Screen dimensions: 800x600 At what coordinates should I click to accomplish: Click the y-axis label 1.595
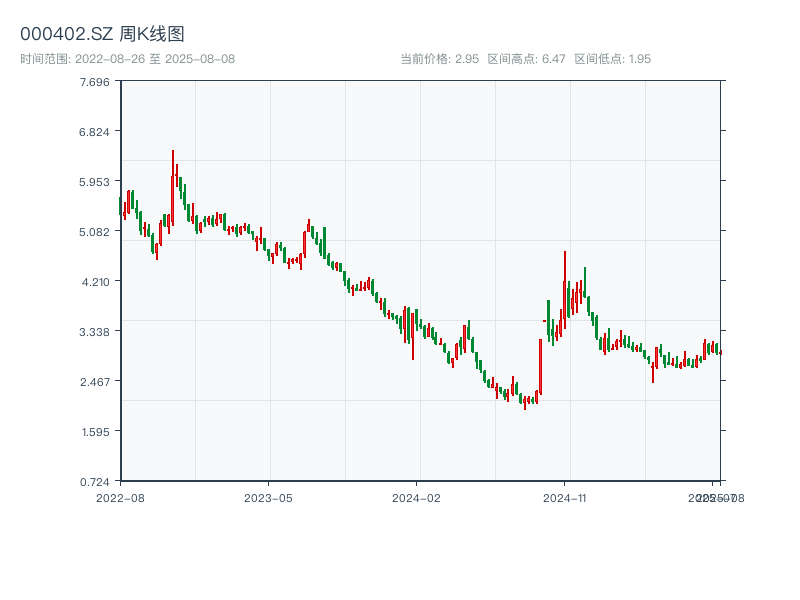tap(95, 432)
